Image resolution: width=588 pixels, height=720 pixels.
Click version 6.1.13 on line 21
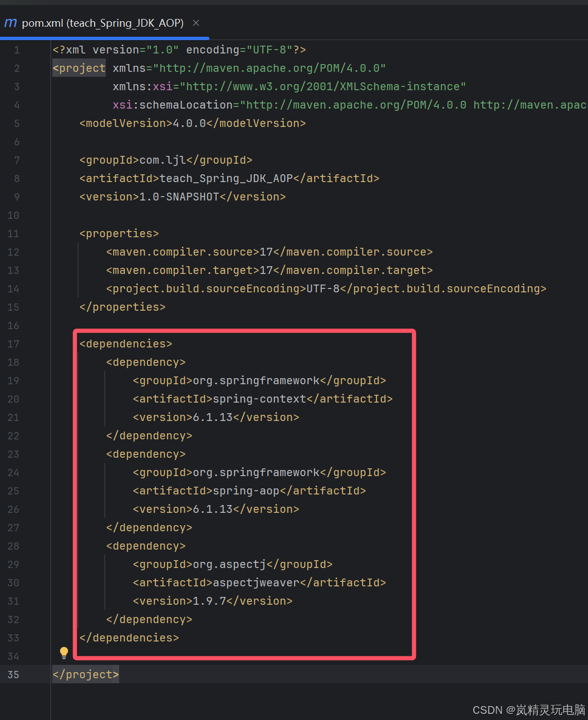point(216,417)
